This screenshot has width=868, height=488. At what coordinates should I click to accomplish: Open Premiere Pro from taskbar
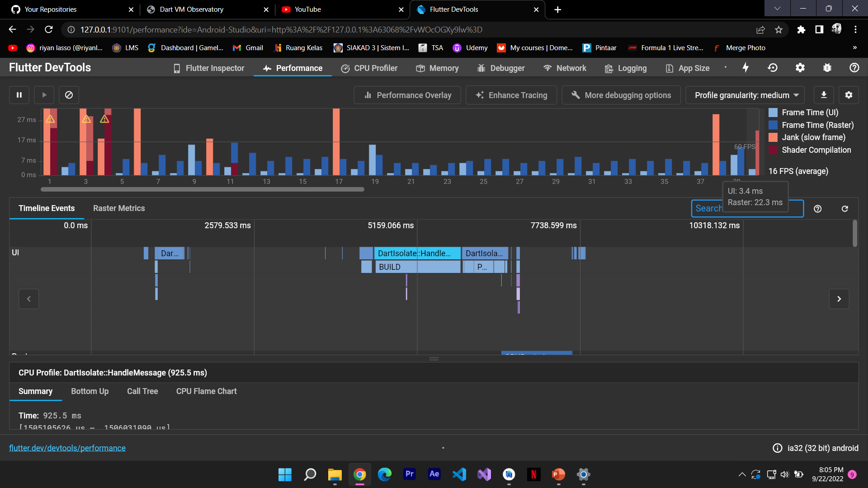(409, 474)
